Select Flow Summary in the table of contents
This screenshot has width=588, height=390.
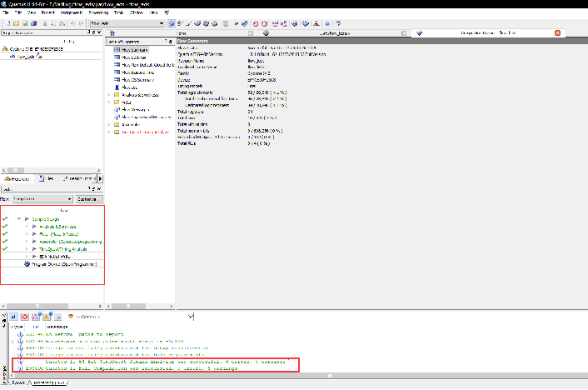pos(135,50)
